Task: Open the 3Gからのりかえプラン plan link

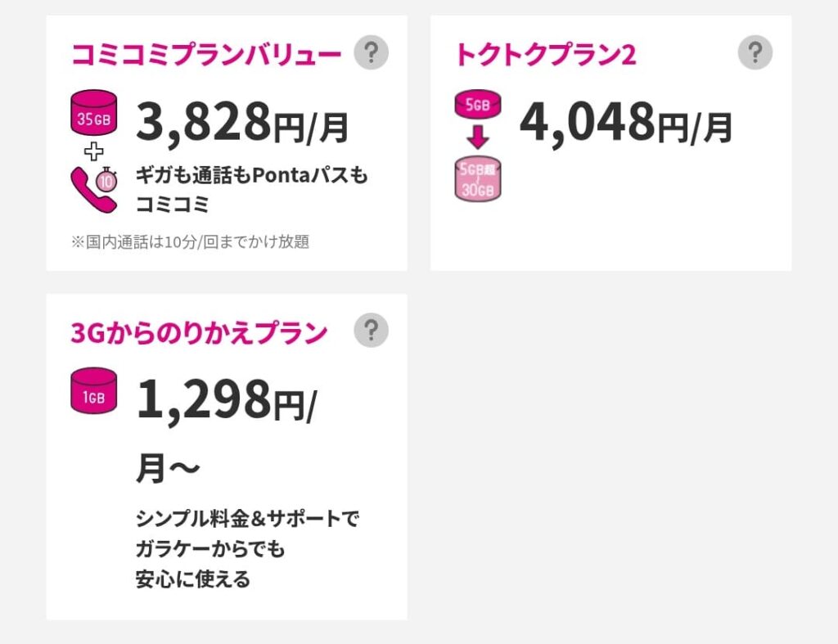Action: 198,331
